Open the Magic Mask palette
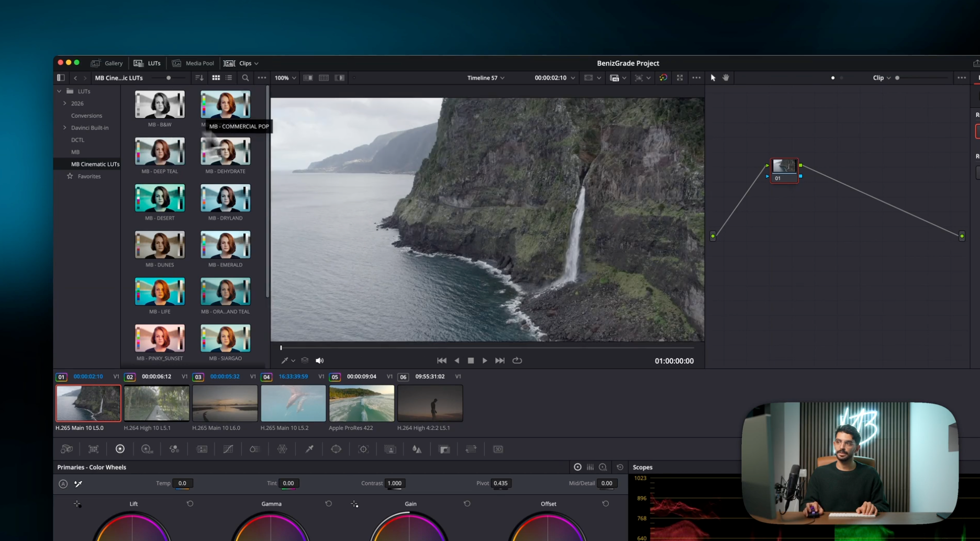The width and height of the screenshot is (980, 541). 390,449
